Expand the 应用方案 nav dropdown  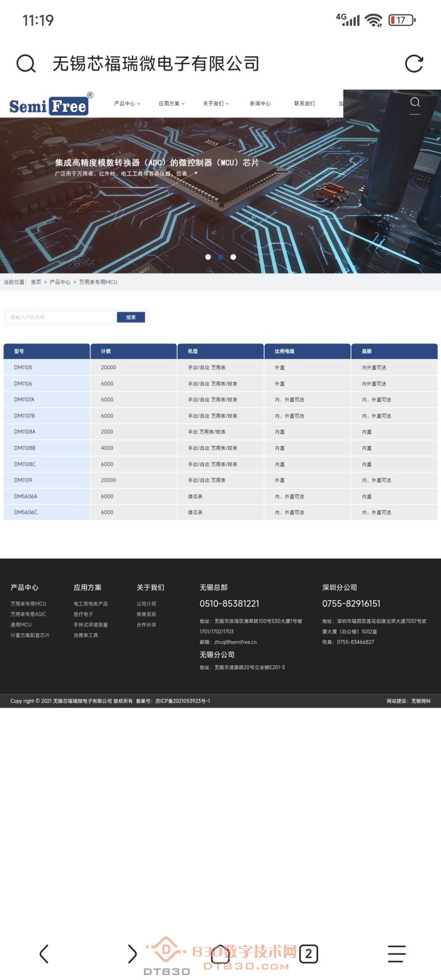pos(171,104)
